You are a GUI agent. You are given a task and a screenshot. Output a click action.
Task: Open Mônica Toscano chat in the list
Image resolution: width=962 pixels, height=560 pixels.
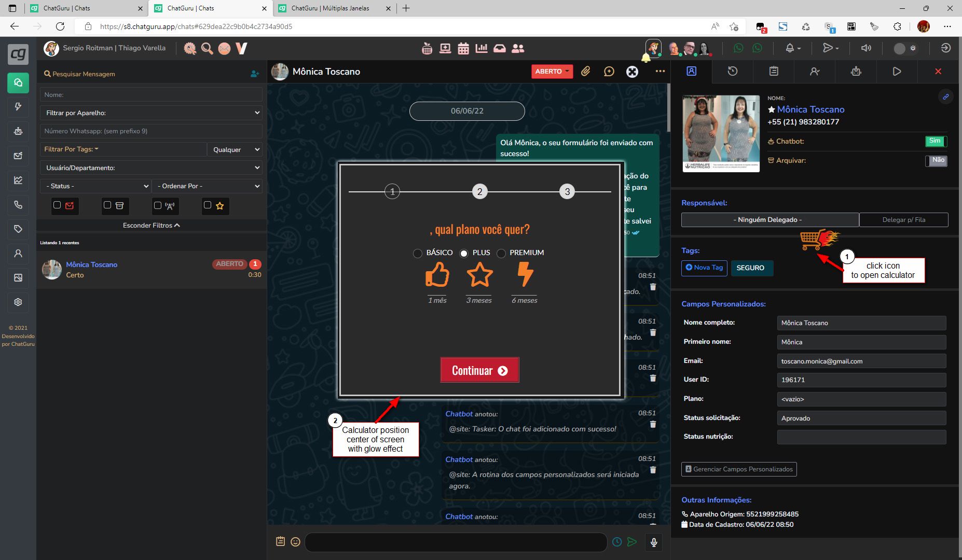(x=152, y=270)
